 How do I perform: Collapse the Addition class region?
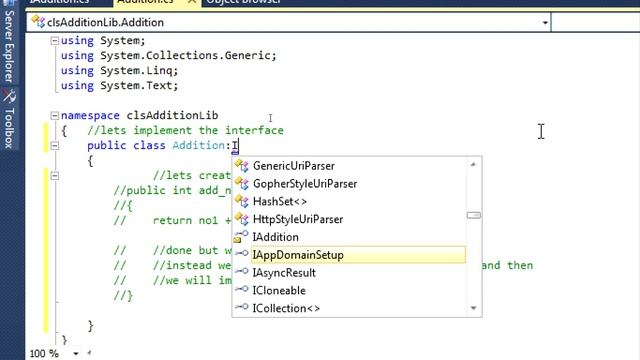coord(54,146)
